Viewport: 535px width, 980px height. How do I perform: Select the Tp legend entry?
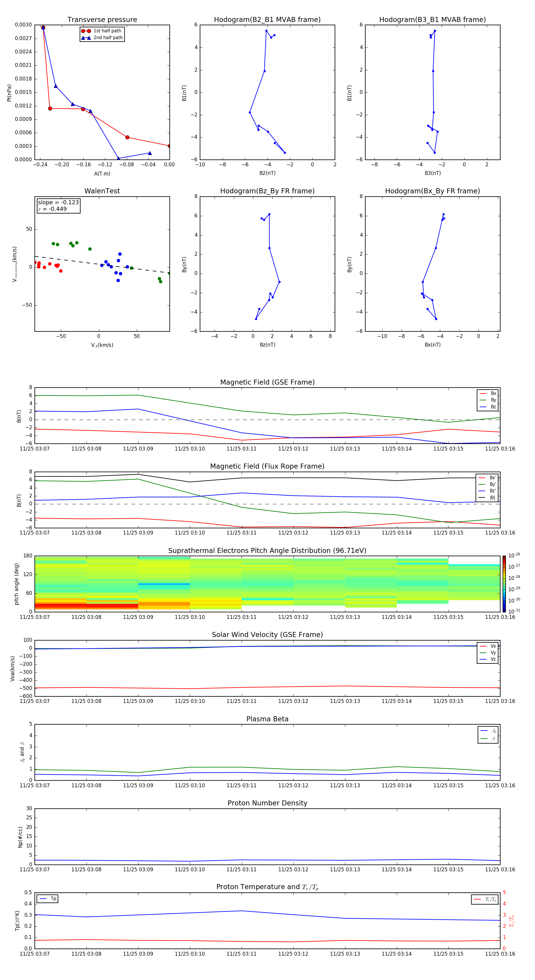coord(48,899)
